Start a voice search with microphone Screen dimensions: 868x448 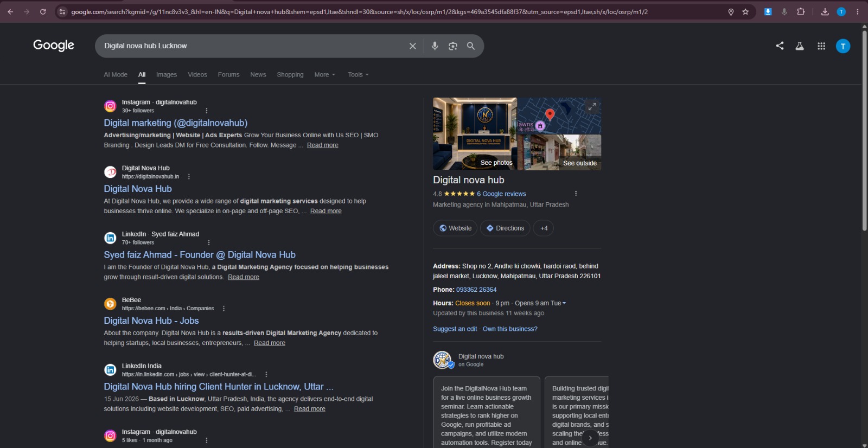pos(435,46)
